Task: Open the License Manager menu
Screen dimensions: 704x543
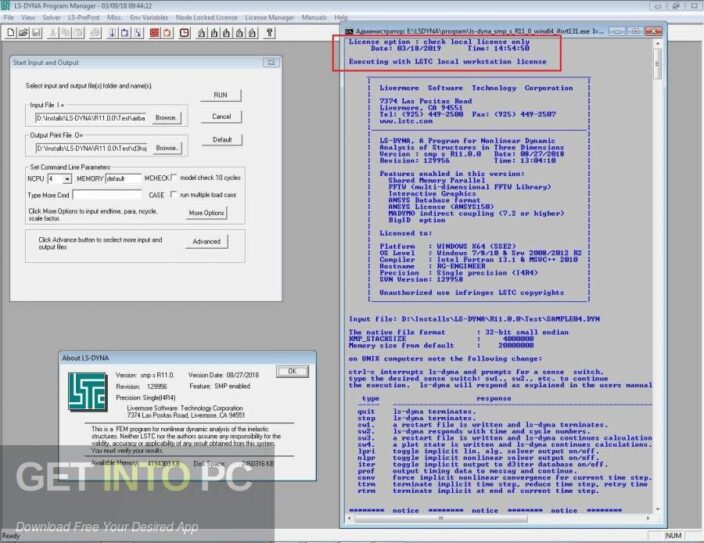Action: pyautogui.click(x=269, y=18)
